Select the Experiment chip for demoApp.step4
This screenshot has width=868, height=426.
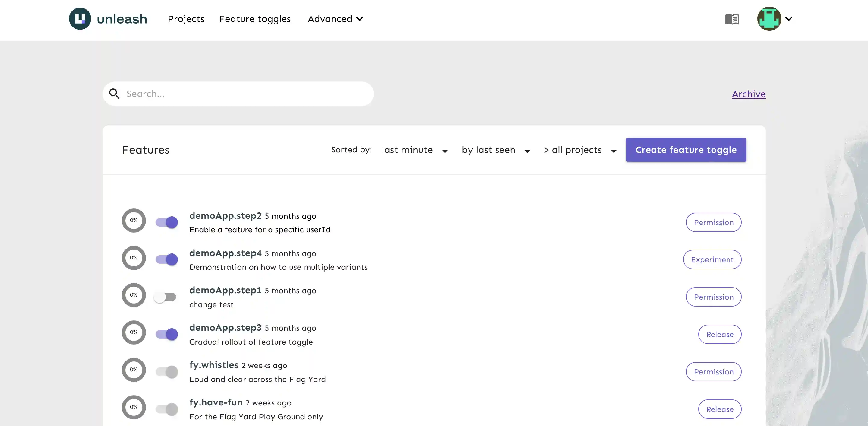click(x=712, y=259)
